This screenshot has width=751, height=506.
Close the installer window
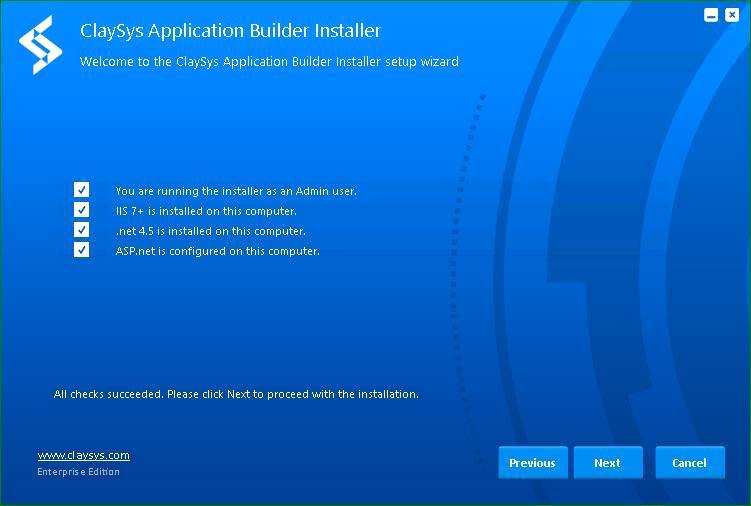point(732,15)
